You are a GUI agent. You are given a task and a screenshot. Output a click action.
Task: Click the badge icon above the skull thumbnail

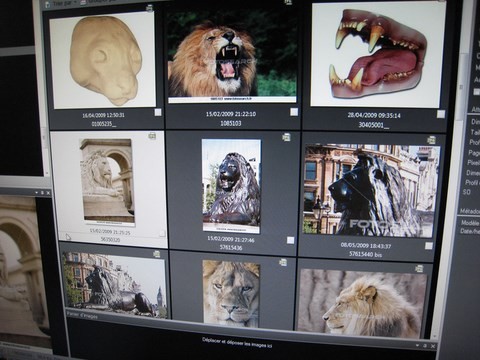pos(150,8)
